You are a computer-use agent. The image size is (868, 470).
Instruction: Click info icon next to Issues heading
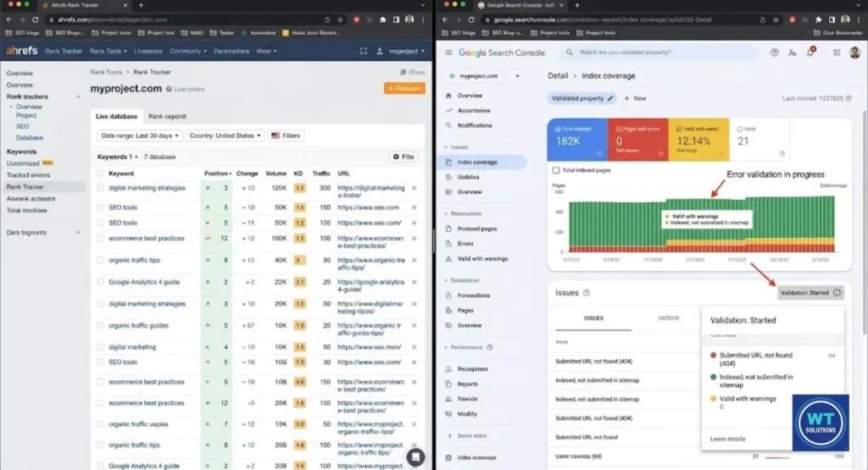[x=587, y=293]
